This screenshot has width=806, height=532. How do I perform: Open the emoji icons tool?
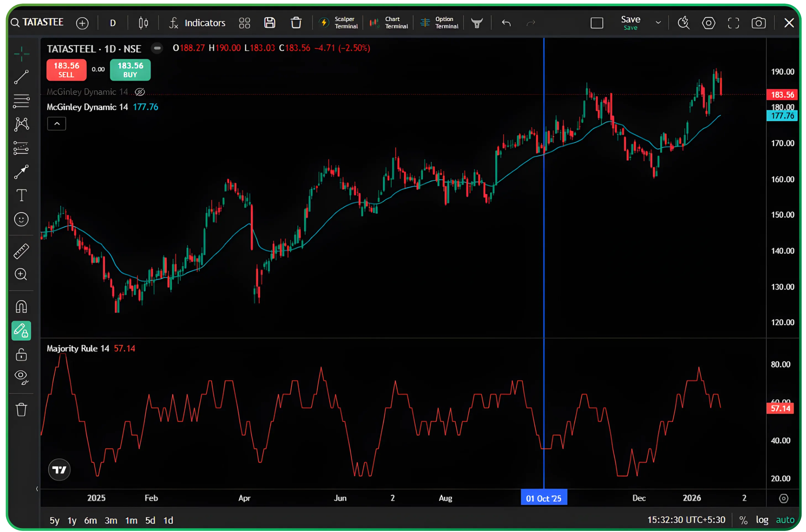21,219
